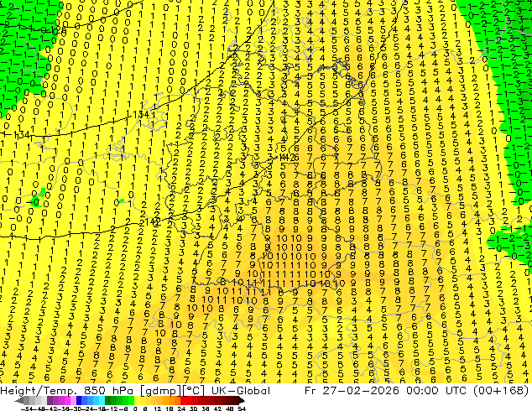Click the '1426' height contour label
Screen dimensions: 532x411
click(x=289, y=158)
